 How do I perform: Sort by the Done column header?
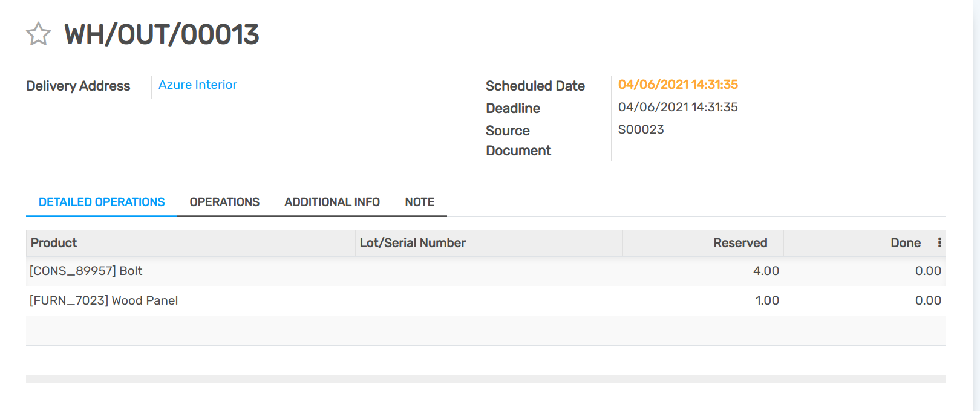click(x=905, y=243)
